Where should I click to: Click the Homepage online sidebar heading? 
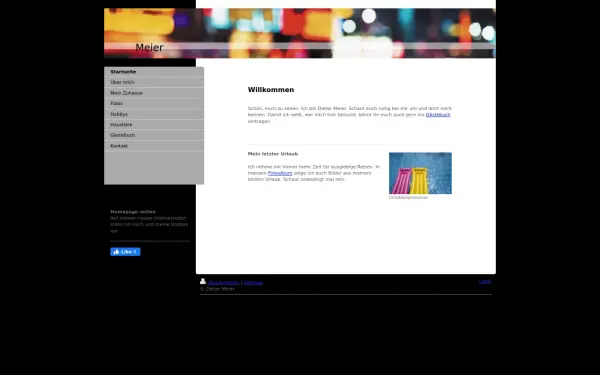click(x=133, y=212)
